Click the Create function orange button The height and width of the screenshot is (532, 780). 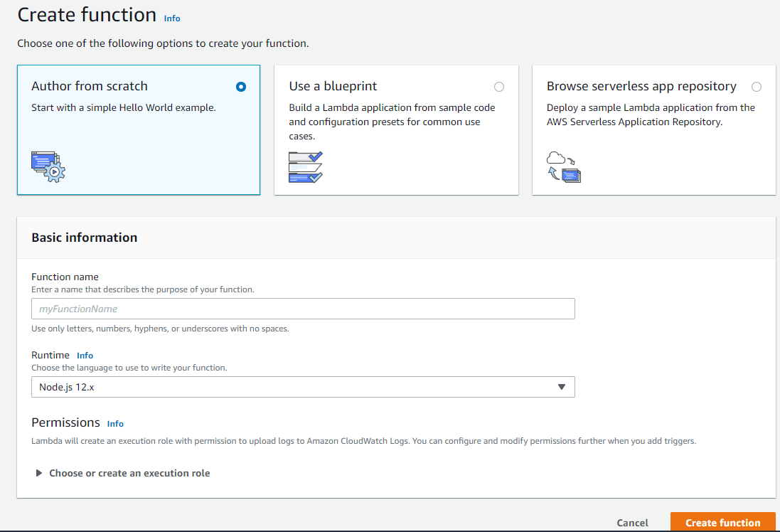[722, 523]
